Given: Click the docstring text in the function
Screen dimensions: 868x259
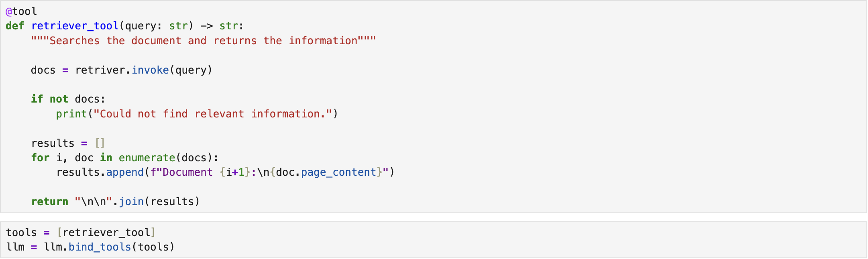Looking at the screenshot, I should pyautogui.click(x=203, y=41).
